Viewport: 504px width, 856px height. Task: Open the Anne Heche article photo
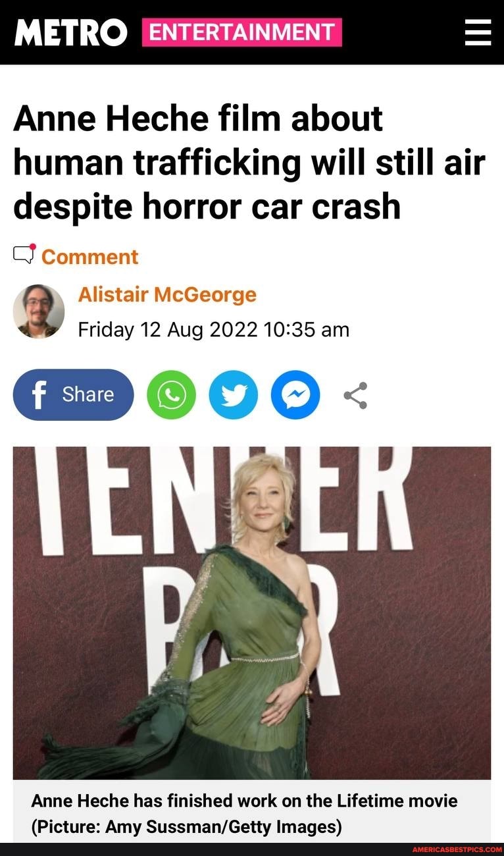pyautogui.click(x=252, y=613)
